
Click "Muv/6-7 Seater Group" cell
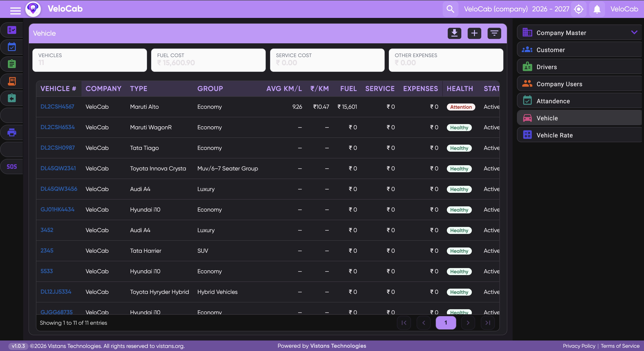pos(228,168)
